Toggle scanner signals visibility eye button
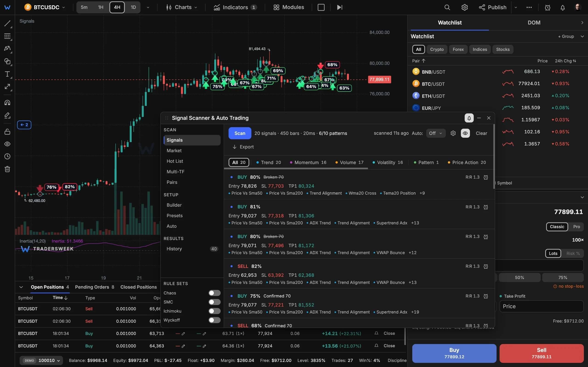This screenshot has height=367, width=588. tap(465, 133)
